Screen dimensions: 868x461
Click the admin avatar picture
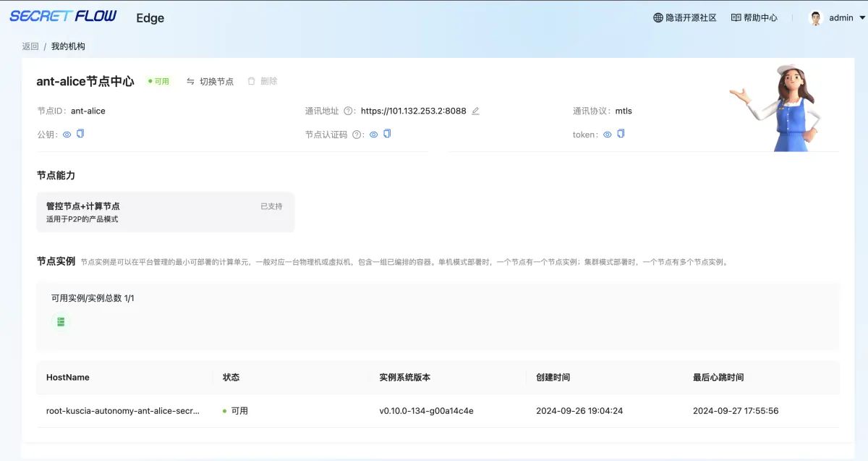(816, 17)
